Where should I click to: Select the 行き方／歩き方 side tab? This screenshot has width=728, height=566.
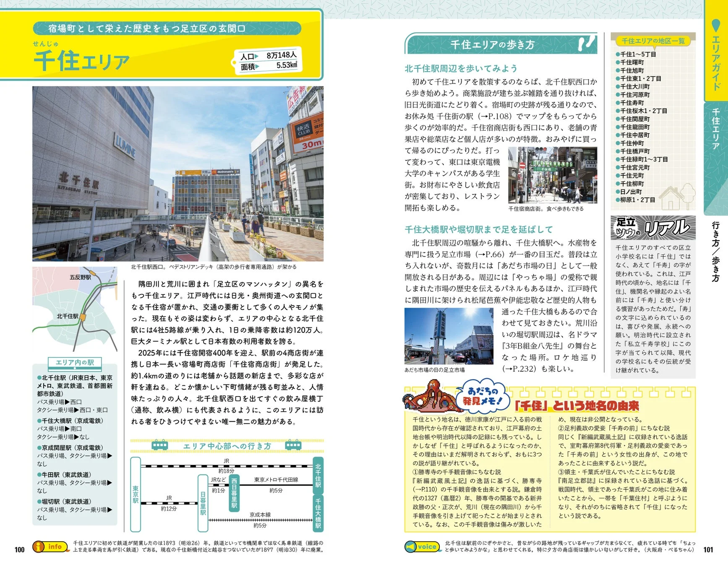(715, 251)
